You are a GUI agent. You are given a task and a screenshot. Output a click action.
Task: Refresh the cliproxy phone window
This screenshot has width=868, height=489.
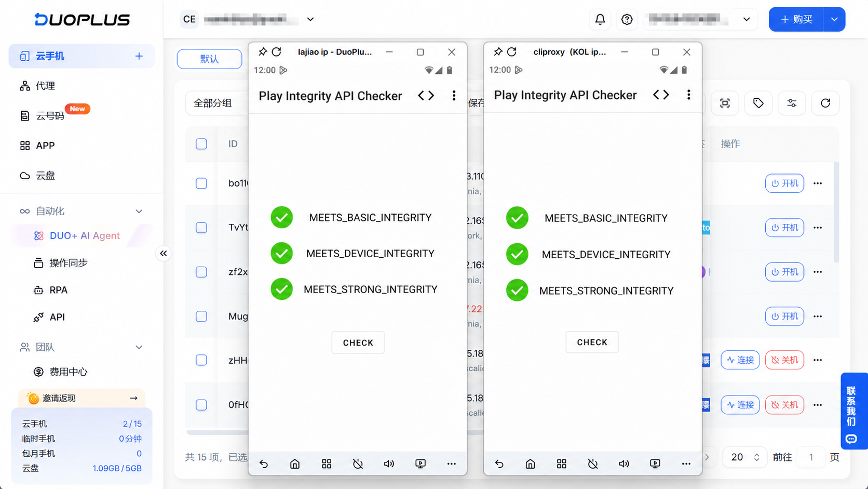512,51
